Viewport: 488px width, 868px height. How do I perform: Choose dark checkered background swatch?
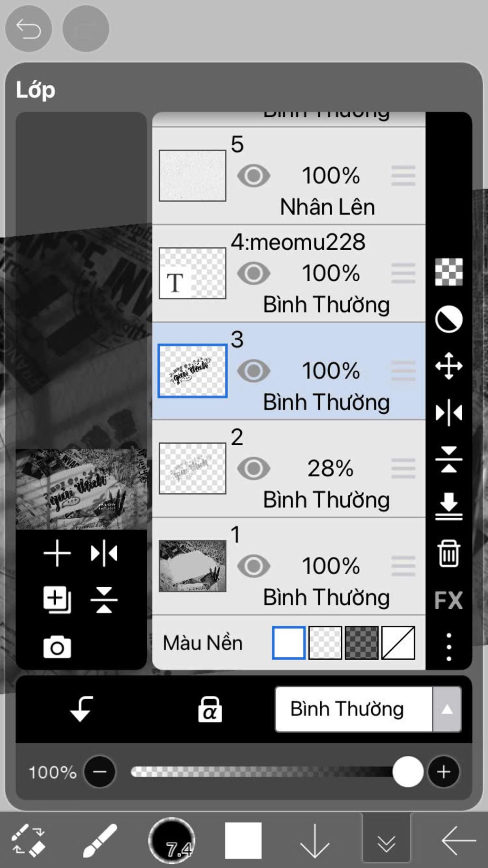(x=362, y=643)
